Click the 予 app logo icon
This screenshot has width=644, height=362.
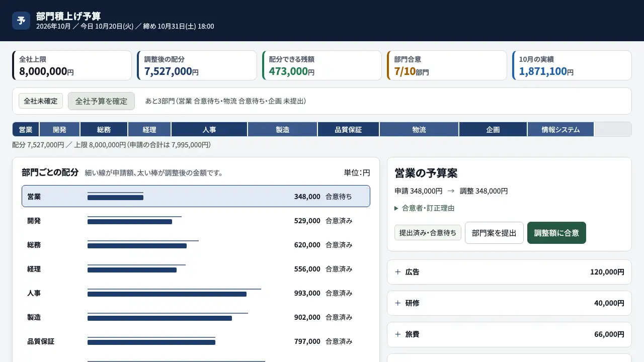(21, 21)
